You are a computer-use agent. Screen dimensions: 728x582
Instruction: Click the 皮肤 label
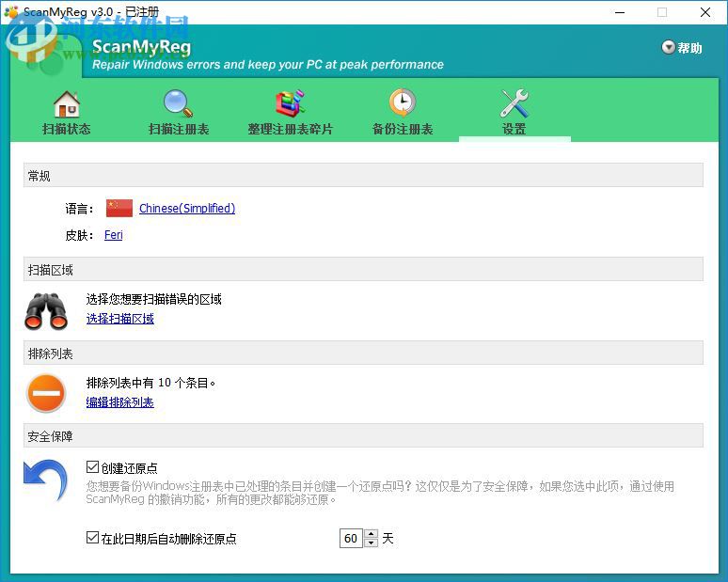tap(79, 235)
